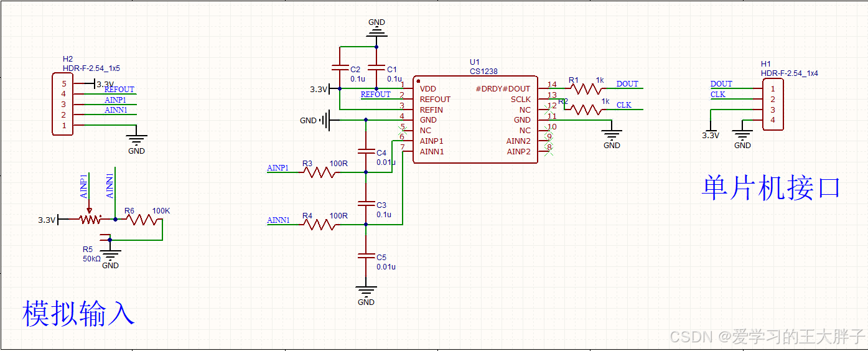Select the no-connect cross on U1 pin 9
This screenshot has height=351, width=868.
point(549,141)
